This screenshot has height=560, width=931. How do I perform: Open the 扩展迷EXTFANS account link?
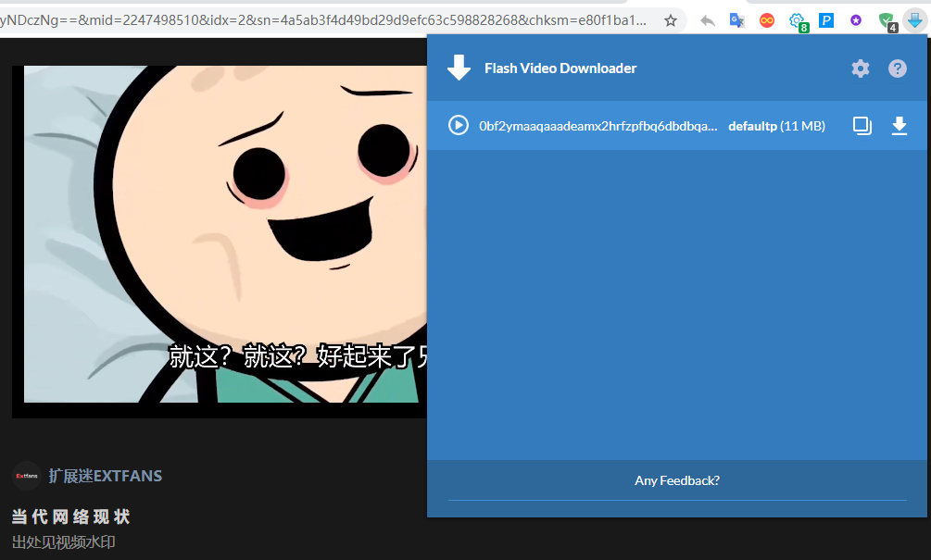pos(105,476)
